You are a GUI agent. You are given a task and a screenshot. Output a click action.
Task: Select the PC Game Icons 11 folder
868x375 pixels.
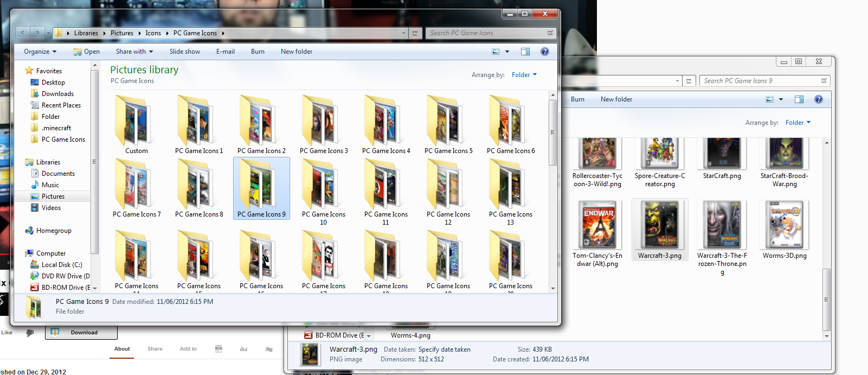pos(386,192)
